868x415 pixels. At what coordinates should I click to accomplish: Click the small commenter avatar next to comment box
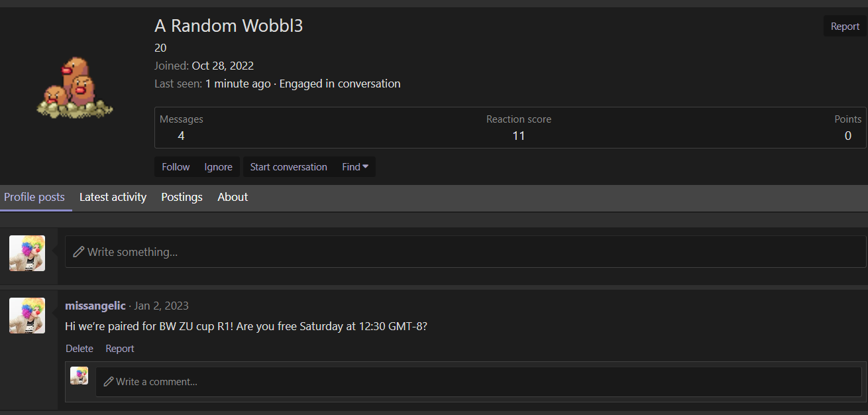[x=79, y=375]
